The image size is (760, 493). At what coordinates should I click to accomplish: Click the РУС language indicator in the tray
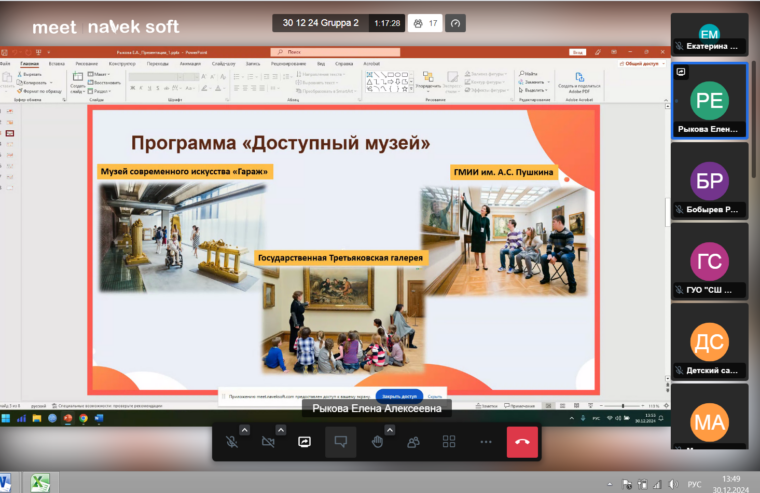(693, 482)
